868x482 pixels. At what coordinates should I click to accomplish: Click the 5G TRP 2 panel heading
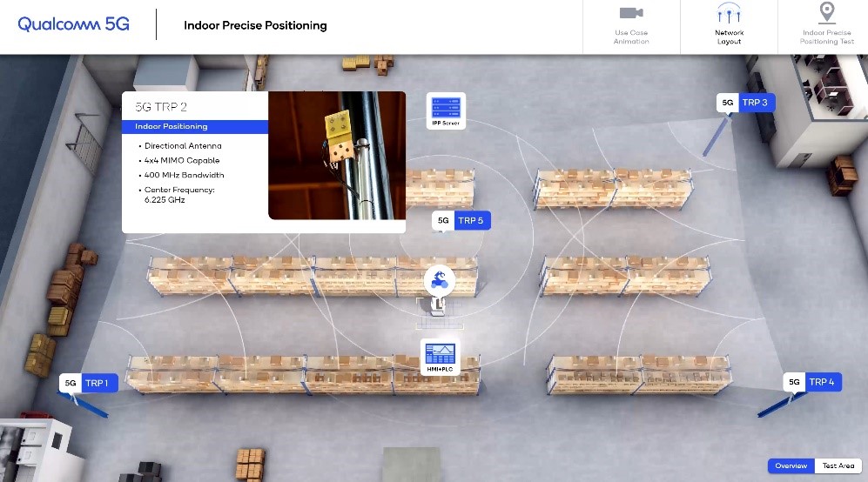[x=160, y=107]
